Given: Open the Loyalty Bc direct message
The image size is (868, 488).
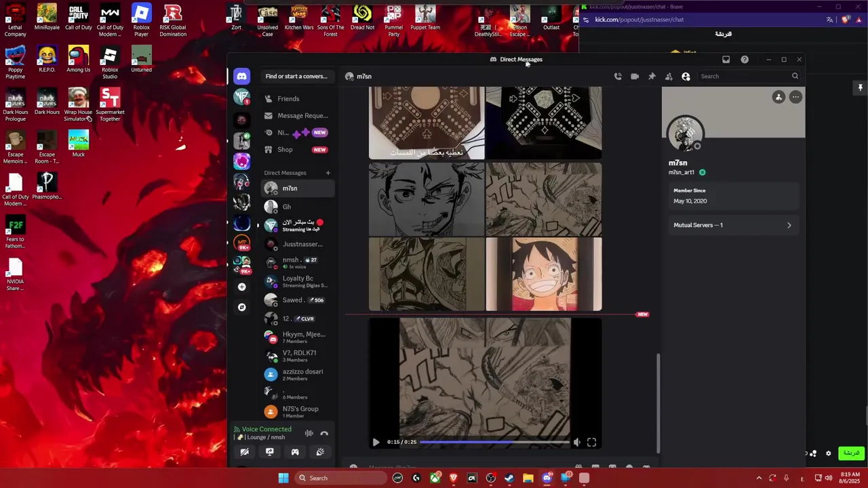Looking at the screenshot, I should click(x=297, y=281).
